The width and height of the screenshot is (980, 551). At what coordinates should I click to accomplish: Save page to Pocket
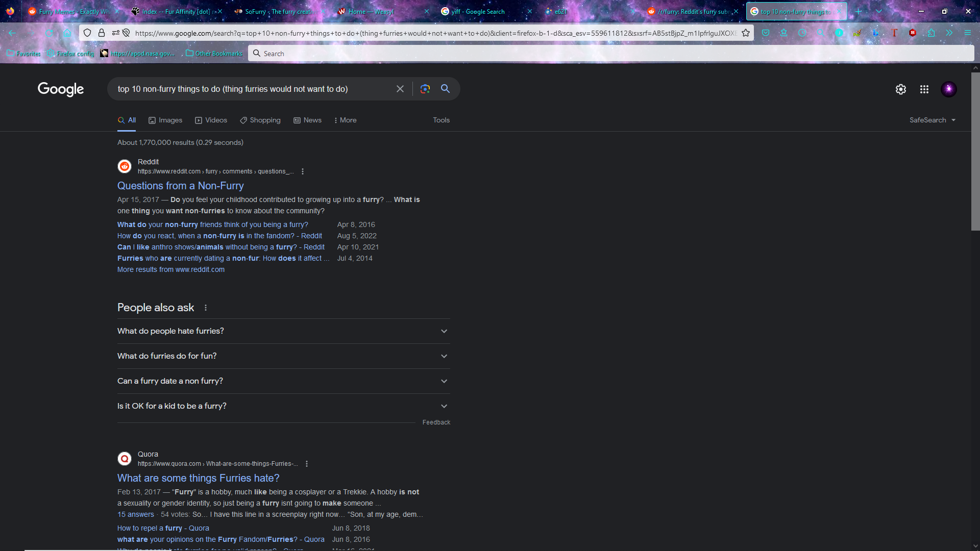(x=766, y=33)
